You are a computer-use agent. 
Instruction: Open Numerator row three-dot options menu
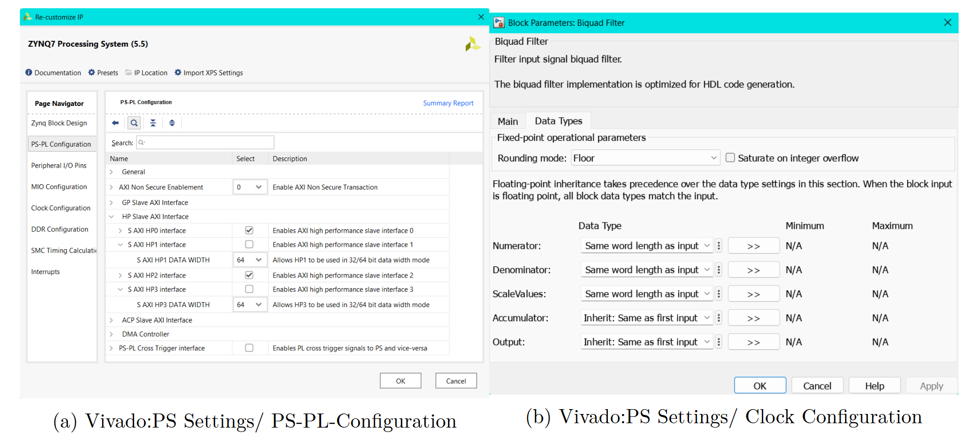click(x=719, y=246)
